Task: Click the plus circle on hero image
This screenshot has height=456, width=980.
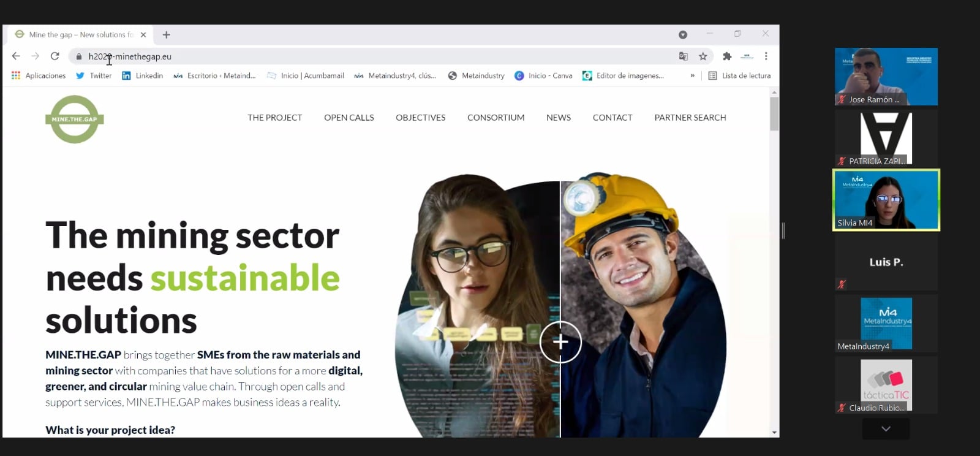Action: point(560,342)
